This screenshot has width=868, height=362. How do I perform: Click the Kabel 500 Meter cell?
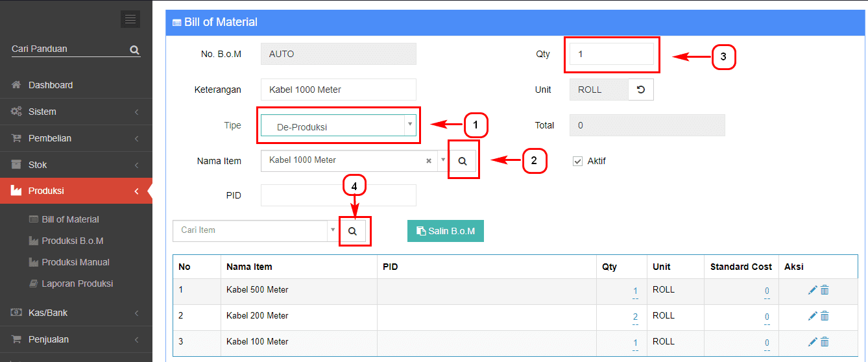(298, 292)
